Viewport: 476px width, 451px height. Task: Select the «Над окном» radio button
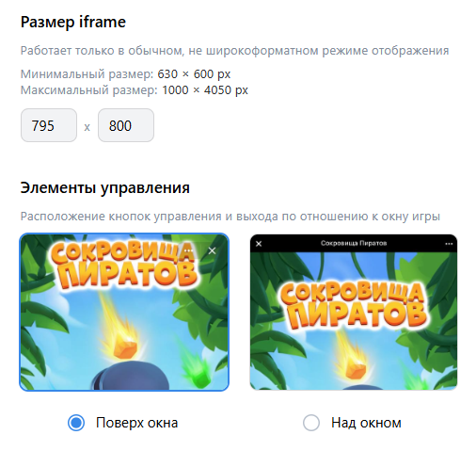[311, 423]
